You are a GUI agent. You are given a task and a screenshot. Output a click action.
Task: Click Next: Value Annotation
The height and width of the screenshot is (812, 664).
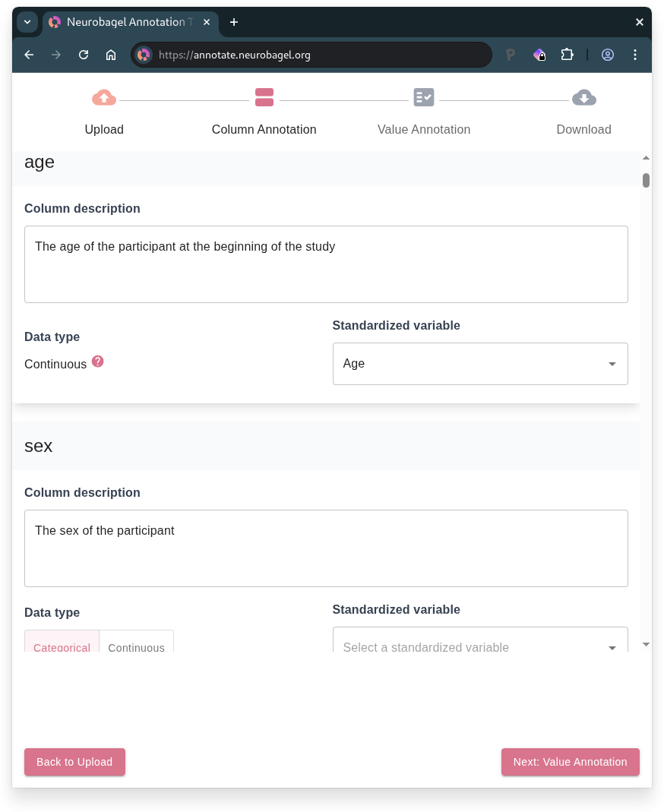pyautogui.click(x=571, y=762)
